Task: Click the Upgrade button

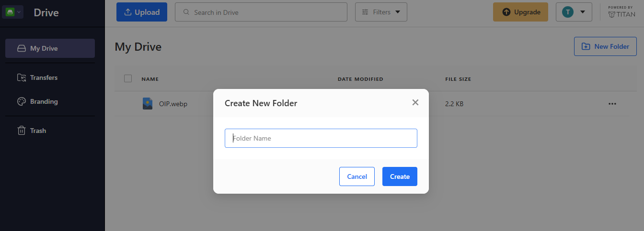Action: 520,12
